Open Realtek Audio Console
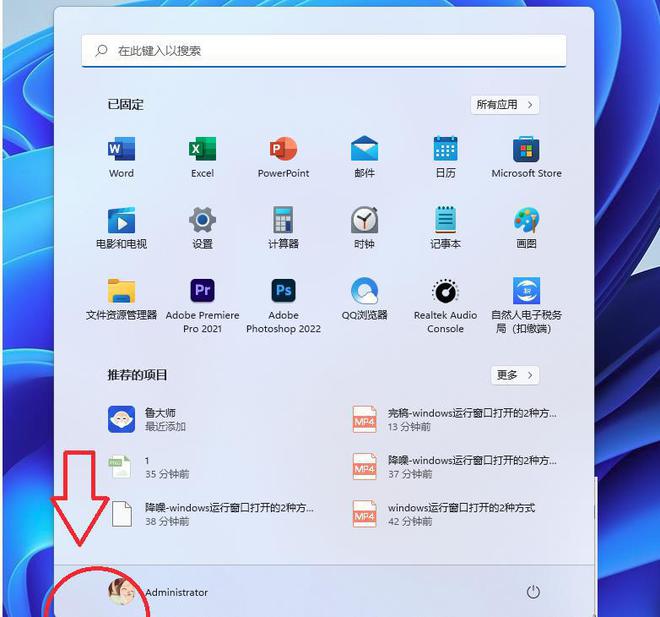Screen dimensions: 660x617 [445, 306]
